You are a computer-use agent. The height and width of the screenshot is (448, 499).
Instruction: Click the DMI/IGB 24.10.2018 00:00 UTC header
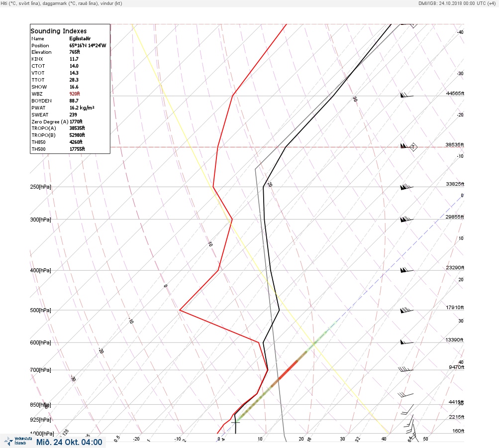coord(457,3)
